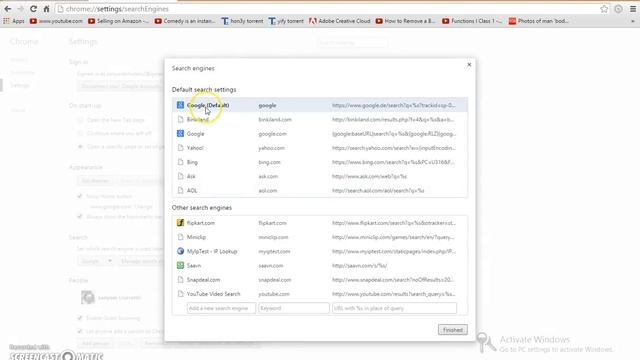
Task: Click Binkiland page icon
Action: click(x=180, y=119)
